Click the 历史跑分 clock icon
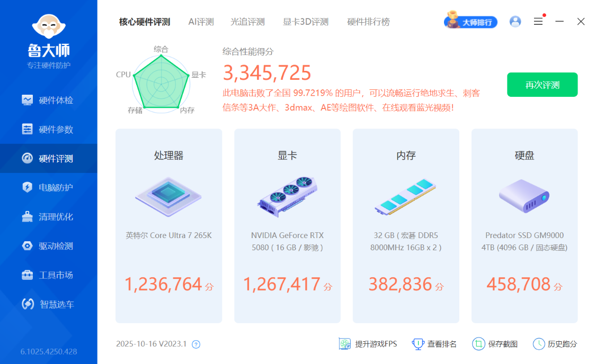 (x=539, y=344)
